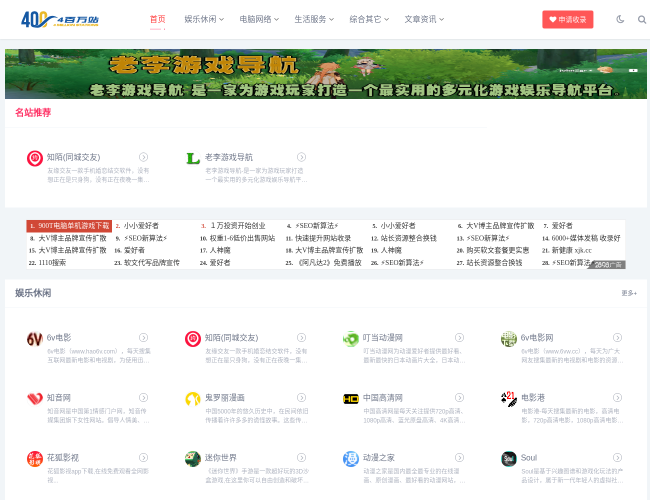Select the 首页 nav tab
This screenshot has height=500, width=650.
[x=158, y=19]
